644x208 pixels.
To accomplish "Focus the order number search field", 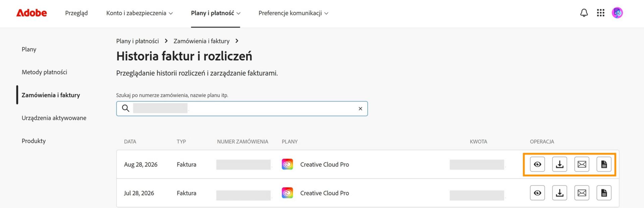I will tap(242, 109).
